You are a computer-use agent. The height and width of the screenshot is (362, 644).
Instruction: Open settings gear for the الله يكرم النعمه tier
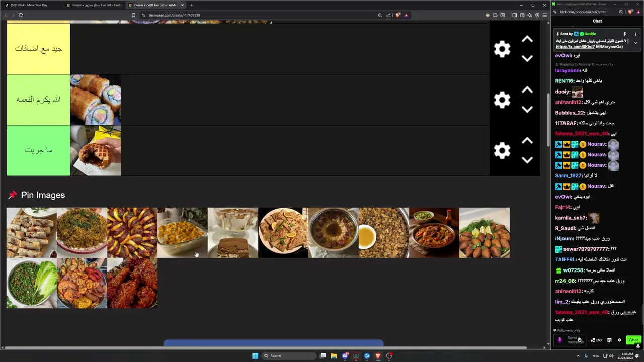502,100
